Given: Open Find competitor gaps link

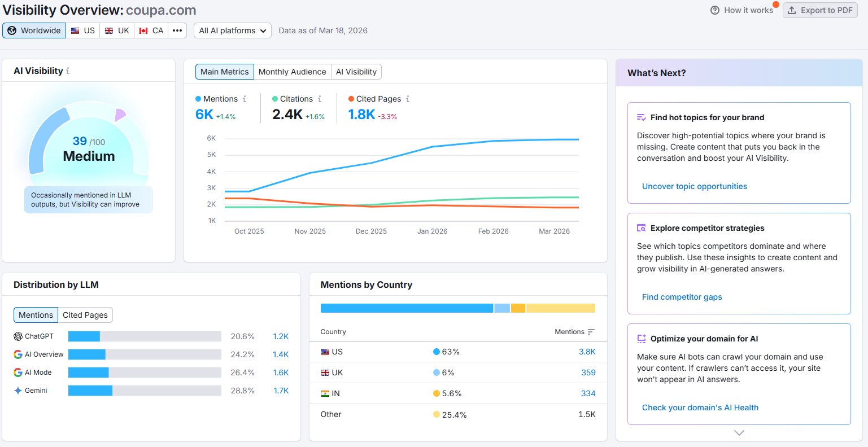Looking at the screenshot, I should [682, 297].
